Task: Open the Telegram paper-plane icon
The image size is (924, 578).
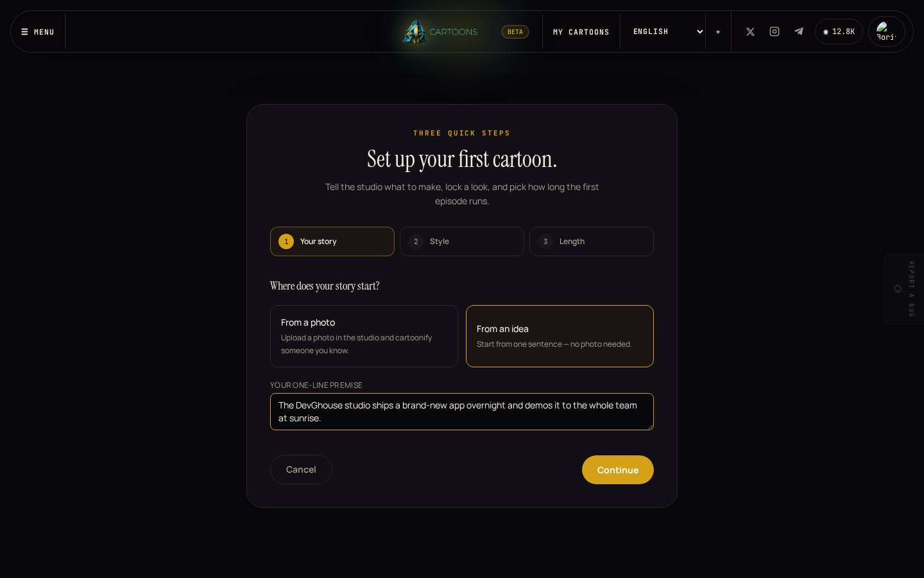Action: pos(799,31)
